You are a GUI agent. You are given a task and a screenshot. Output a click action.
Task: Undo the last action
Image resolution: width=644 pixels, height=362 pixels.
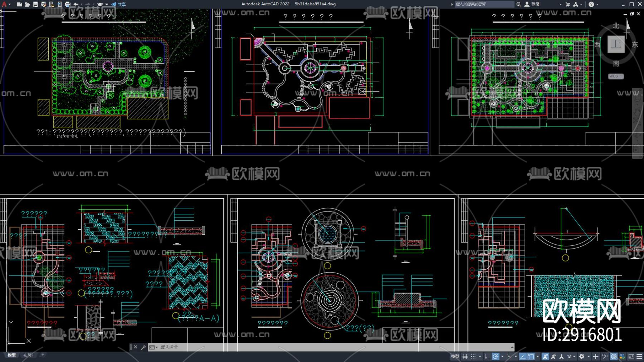point(76,4)
